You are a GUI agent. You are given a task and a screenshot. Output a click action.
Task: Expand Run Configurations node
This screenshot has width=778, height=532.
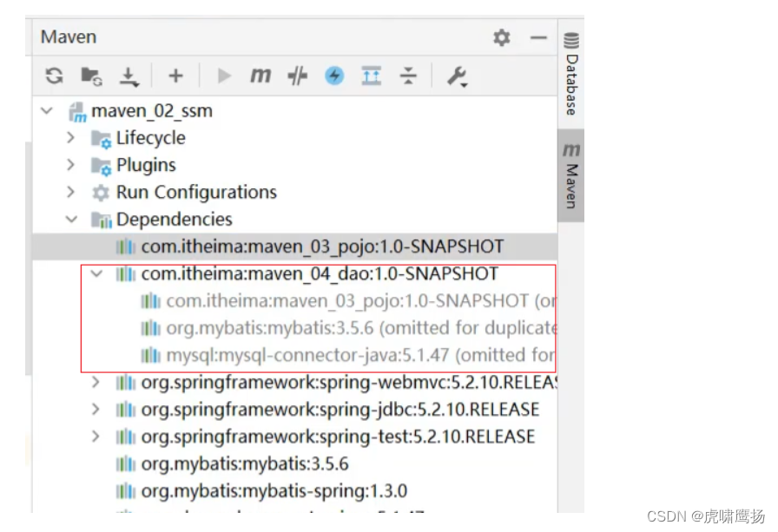pyautogui.click(x=71, y=192)
